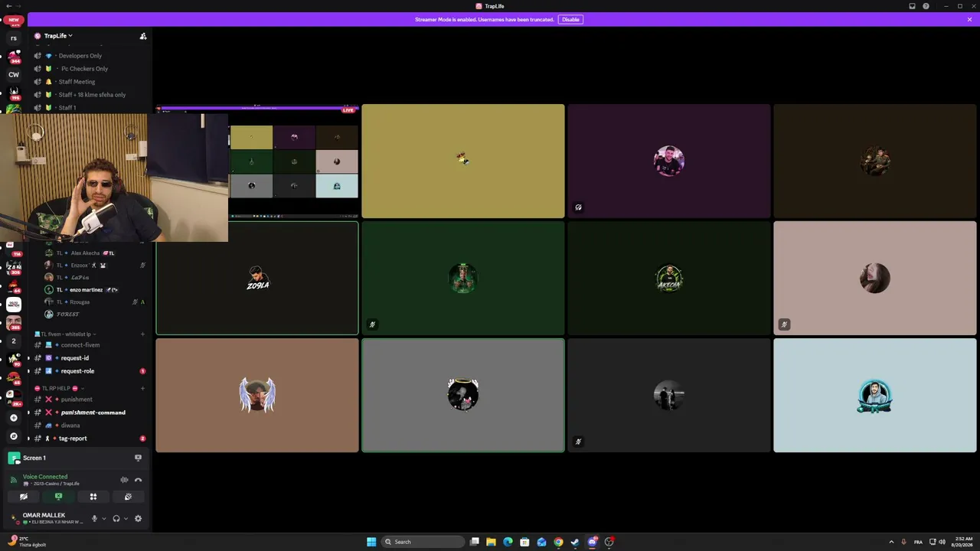Open Google Chrome from taskbar
The height and width of the screenshot is (551, 980).
coord(558,542)
